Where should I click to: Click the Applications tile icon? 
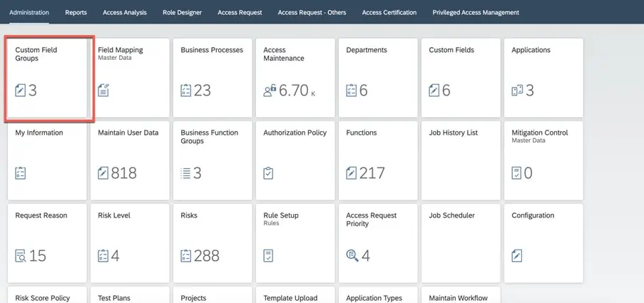[x=517, y=91]
